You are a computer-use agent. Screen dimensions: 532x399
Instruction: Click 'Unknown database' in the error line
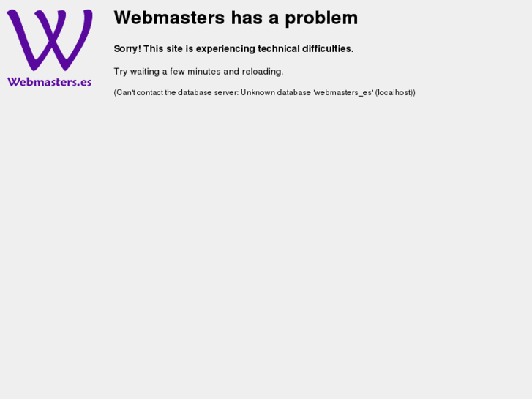(276, 92)
